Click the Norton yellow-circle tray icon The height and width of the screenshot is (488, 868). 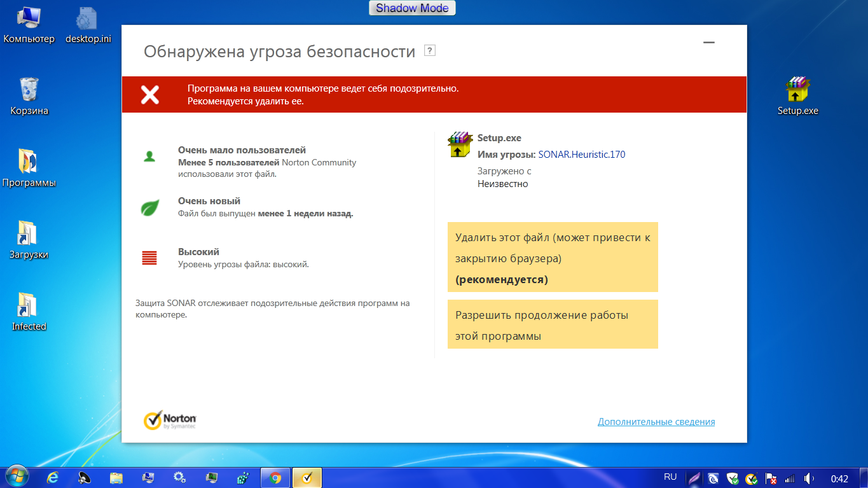coord(751,478)
